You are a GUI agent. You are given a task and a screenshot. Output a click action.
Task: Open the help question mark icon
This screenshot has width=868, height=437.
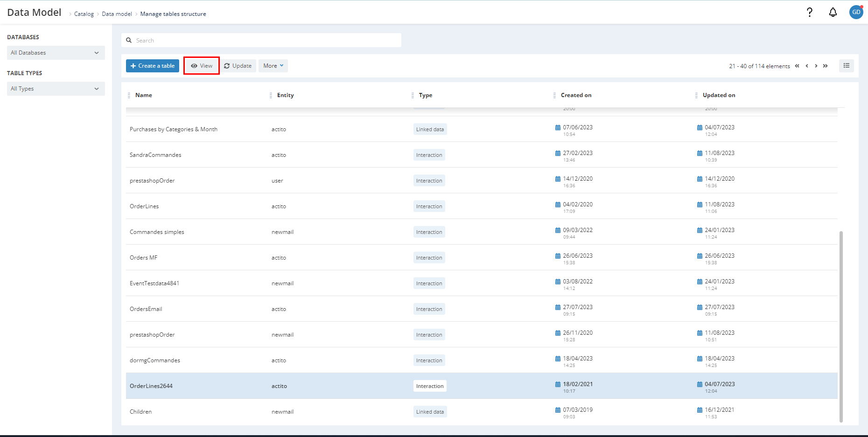click(x=810, y=12)
